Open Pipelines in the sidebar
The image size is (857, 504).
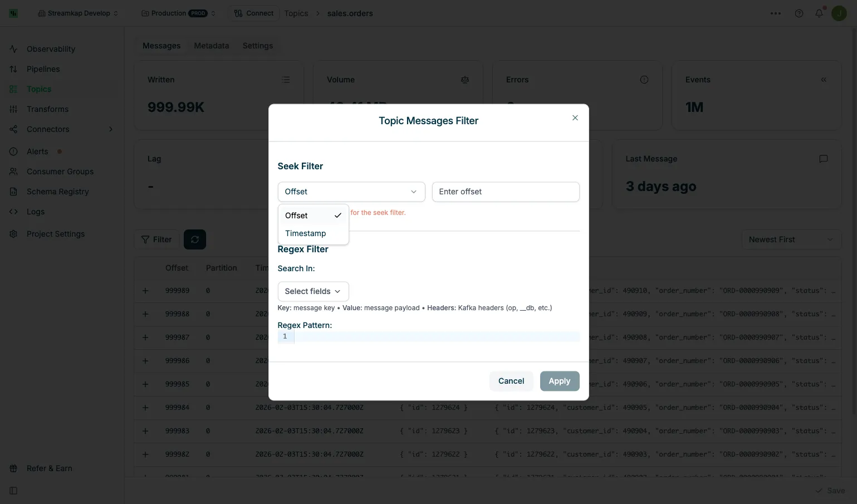pyautogui.click(x=43, y=69)
